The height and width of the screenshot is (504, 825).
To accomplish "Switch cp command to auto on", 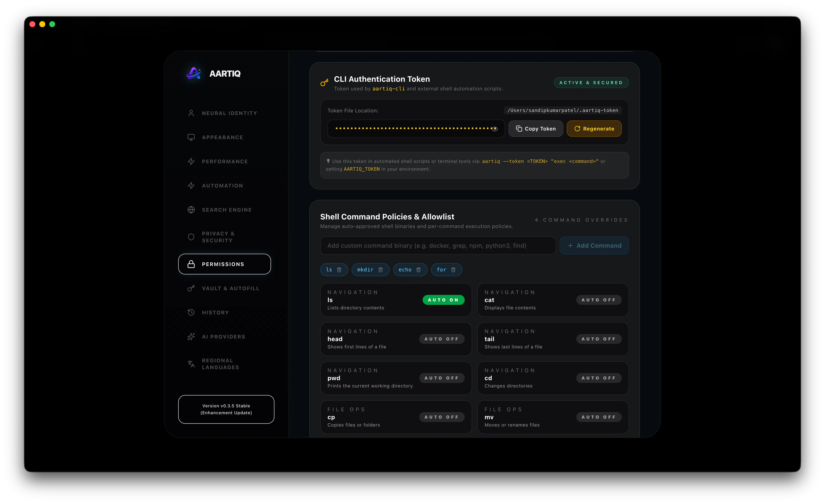I will coord(442,417).
